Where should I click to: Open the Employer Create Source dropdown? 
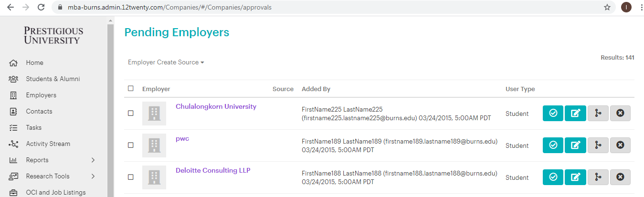coord(166,62)
